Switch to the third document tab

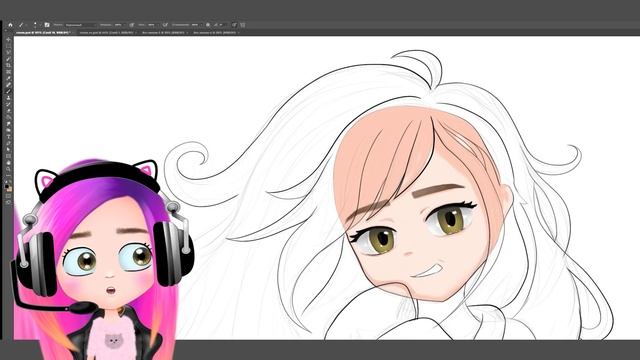point(164,32)
